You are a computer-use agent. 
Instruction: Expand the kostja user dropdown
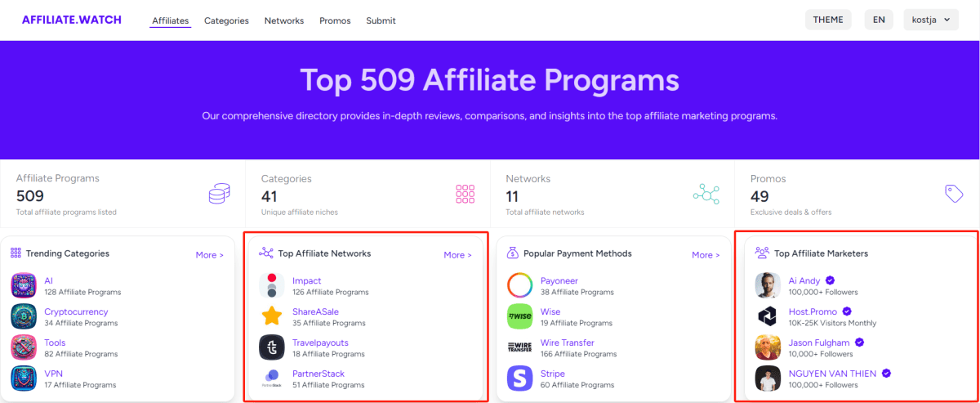pos(931,20)
